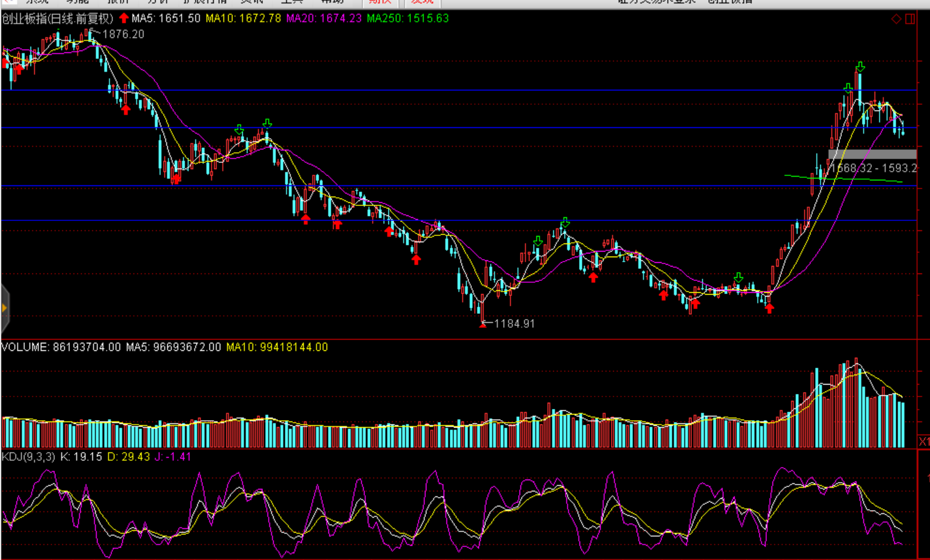
Task: Click the red buy arrow just before the final rally
Action: pyautogui.click(x=769, y=308)
